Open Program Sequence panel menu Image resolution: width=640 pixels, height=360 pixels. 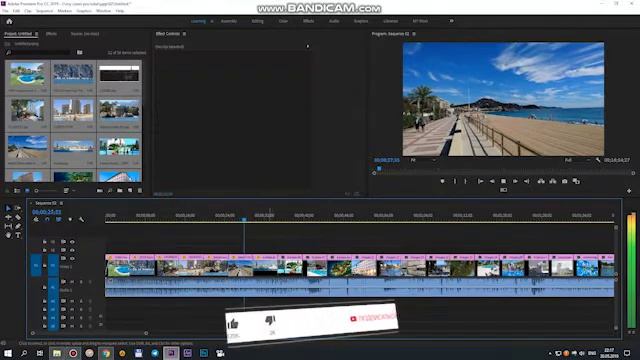point(414,34)
